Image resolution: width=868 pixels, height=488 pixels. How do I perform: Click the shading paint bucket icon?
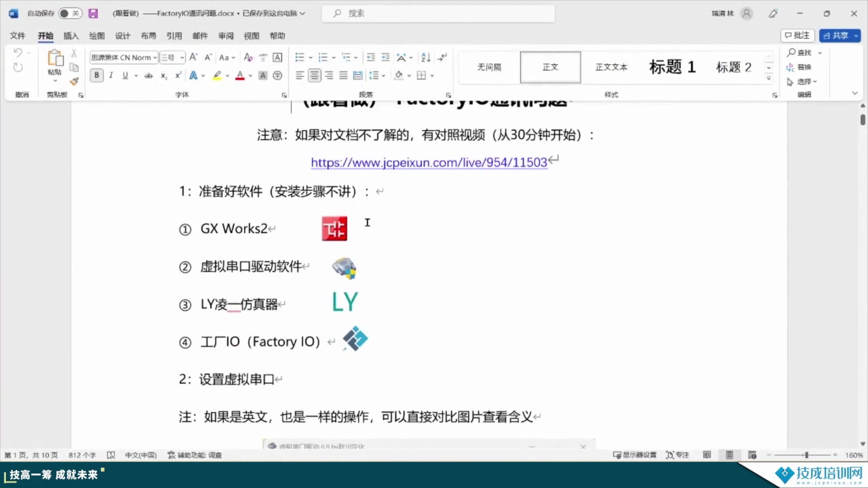[x=399, y=75]
